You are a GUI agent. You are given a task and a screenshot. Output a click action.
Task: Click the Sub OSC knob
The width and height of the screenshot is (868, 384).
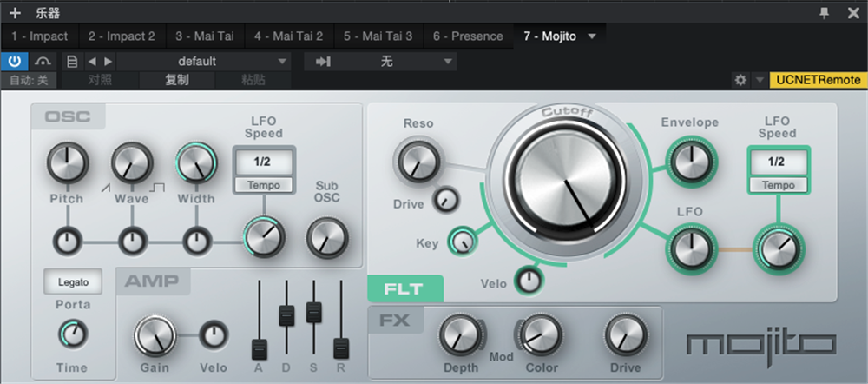pos(328,238)
